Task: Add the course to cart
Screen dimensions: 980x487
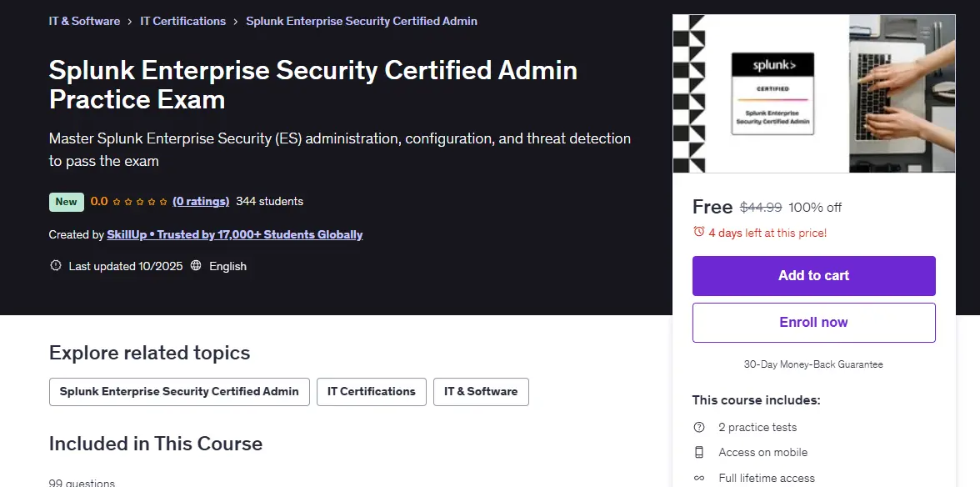Action: tap(813, 276)
